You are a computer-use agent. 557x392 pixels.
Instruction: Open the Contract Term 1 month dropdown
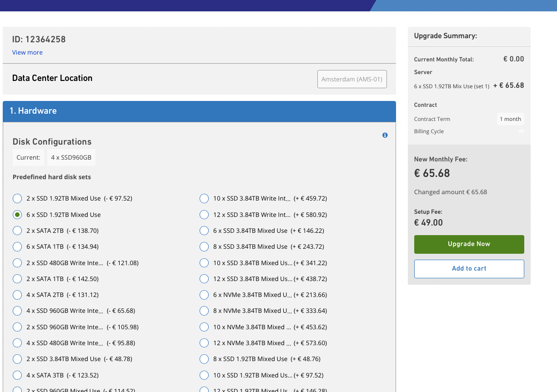click(510, 119)
